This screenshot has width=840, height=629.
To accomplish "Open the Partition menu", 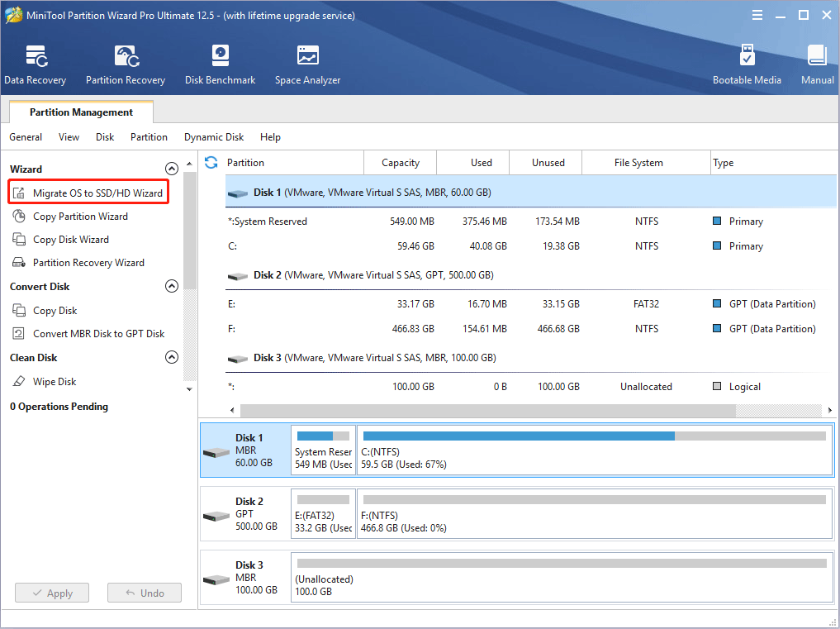I will click(x=149, y=137).
